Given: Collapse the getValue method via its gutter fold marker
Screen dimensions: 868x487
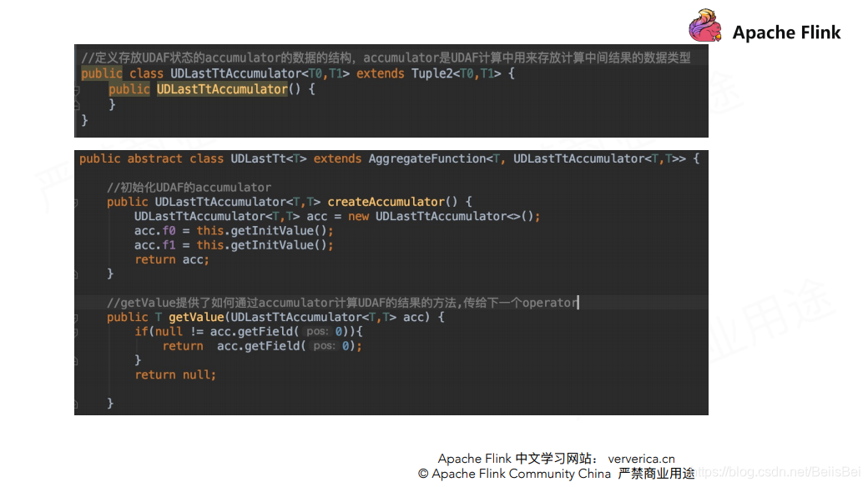Looking at the screenshot, I should (x=75, y=318).
